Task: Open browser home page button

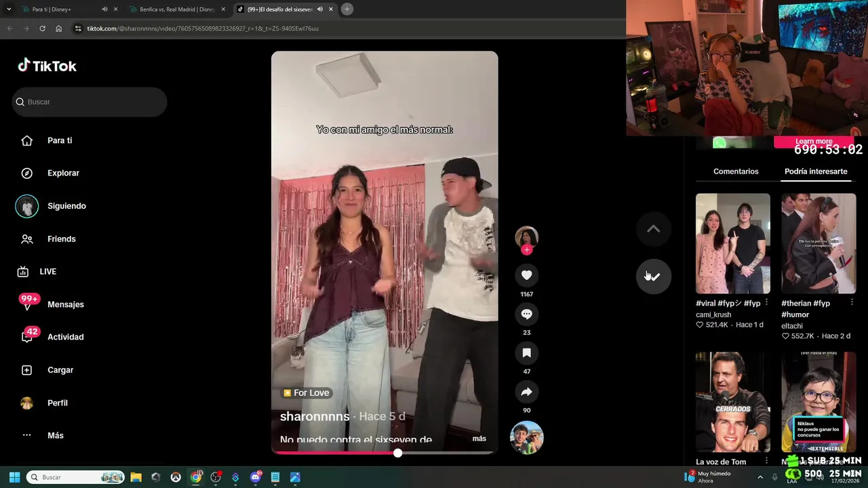Action: pyautogui.click(x=58, y=28)
